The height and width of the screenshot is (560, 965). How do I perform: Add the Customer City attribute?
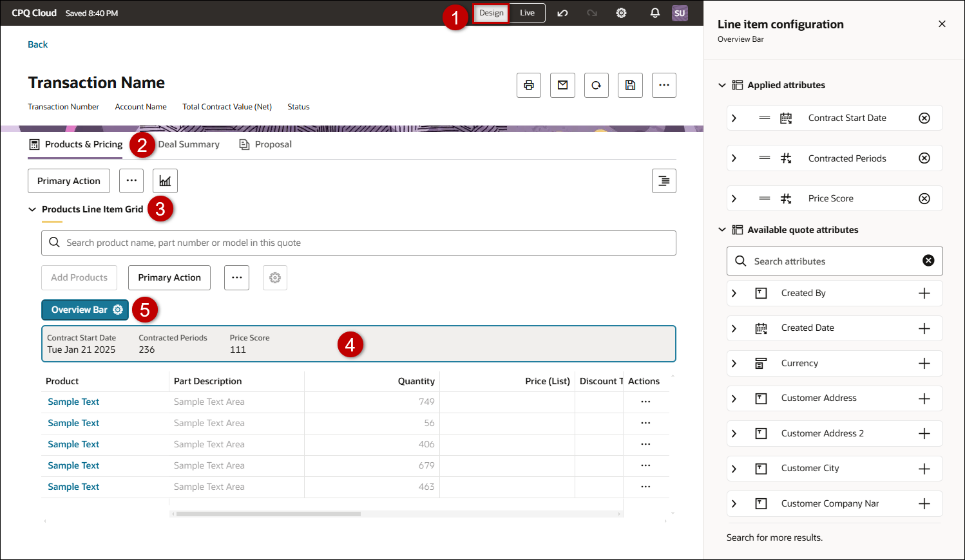click(924, 469)
